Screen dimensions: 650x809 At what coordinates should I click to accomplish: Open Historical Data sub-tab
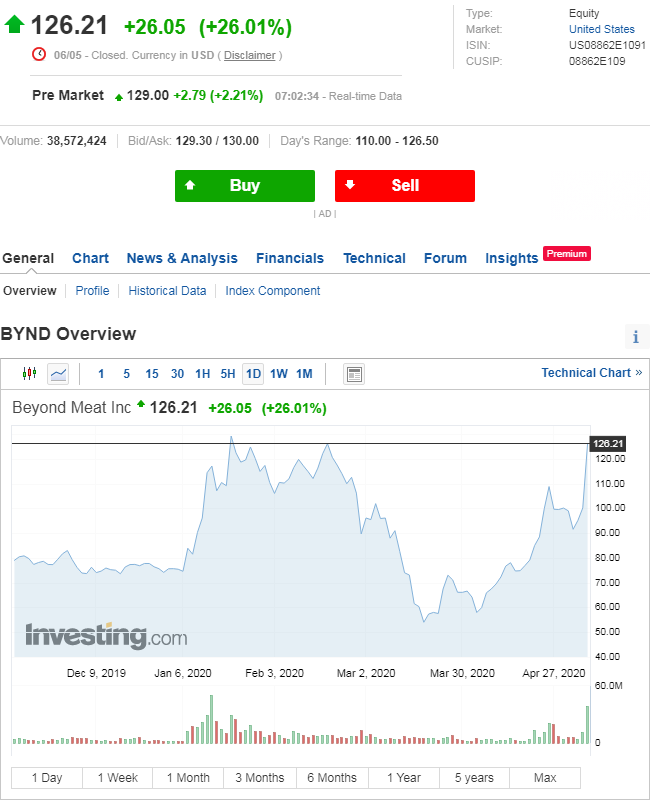click(167, 291)
